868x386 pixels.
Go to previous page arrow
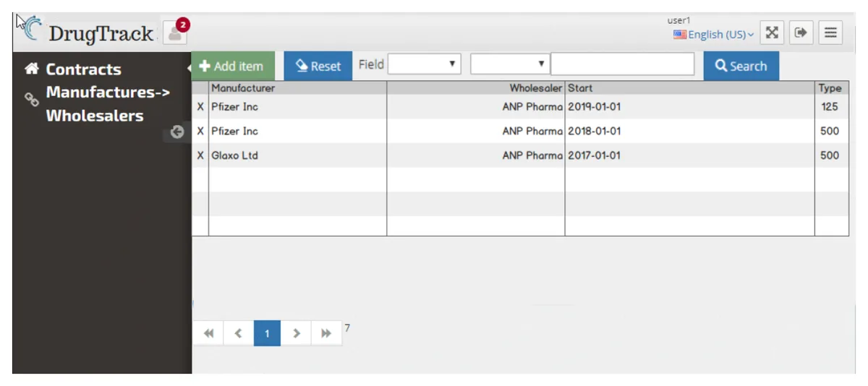coord(239,333)
